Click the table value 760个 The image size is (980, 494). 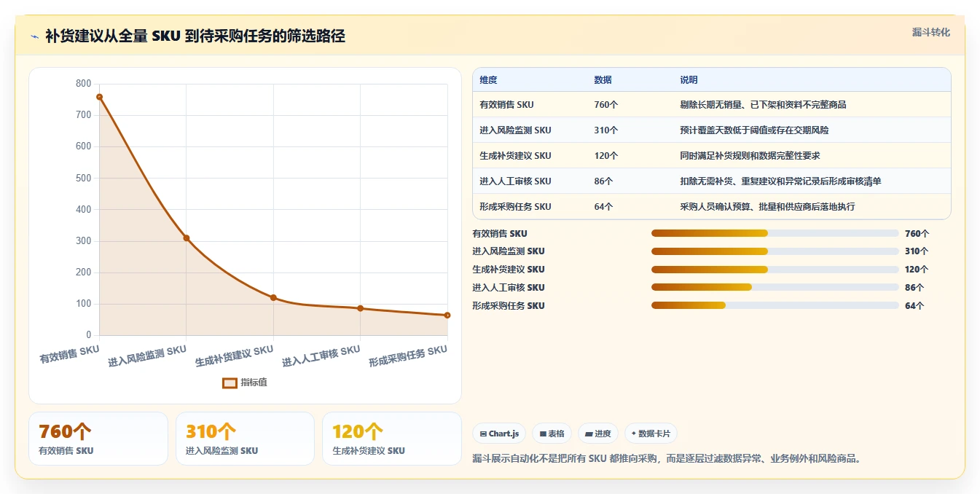coord(605,105)
